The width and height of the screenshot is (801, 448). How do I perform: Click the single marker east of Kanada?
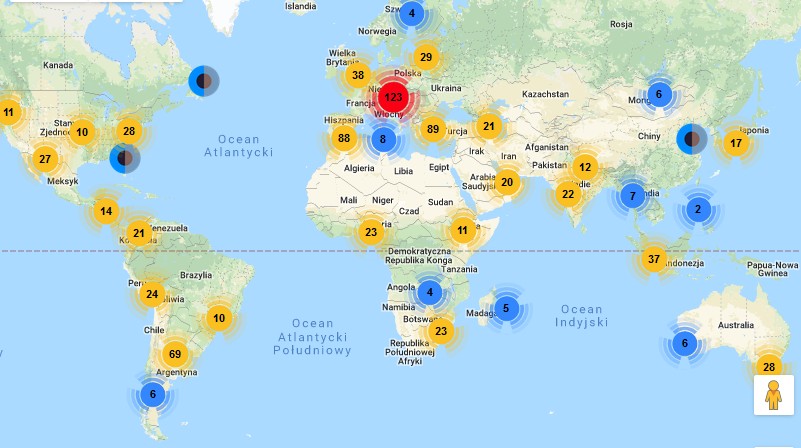click(203, 81)
